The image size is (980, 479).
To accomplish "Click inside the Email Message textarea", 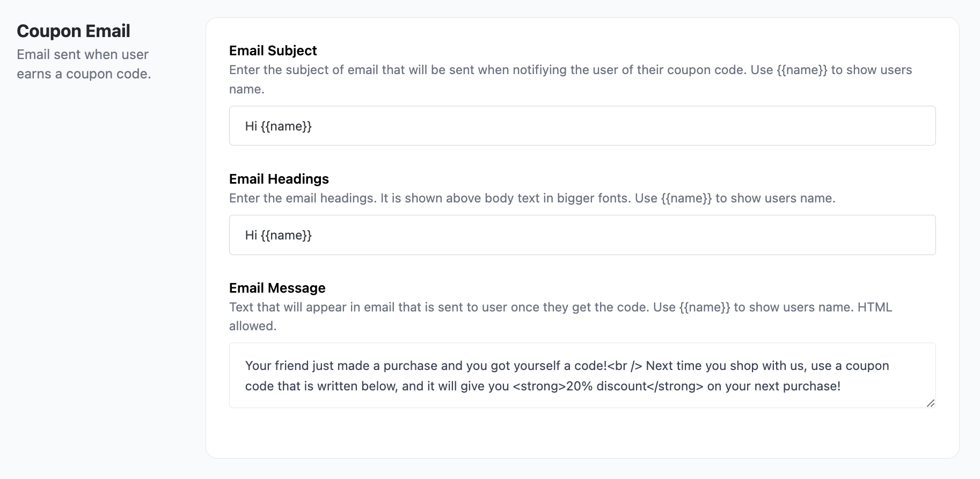I will click(582, 375).
